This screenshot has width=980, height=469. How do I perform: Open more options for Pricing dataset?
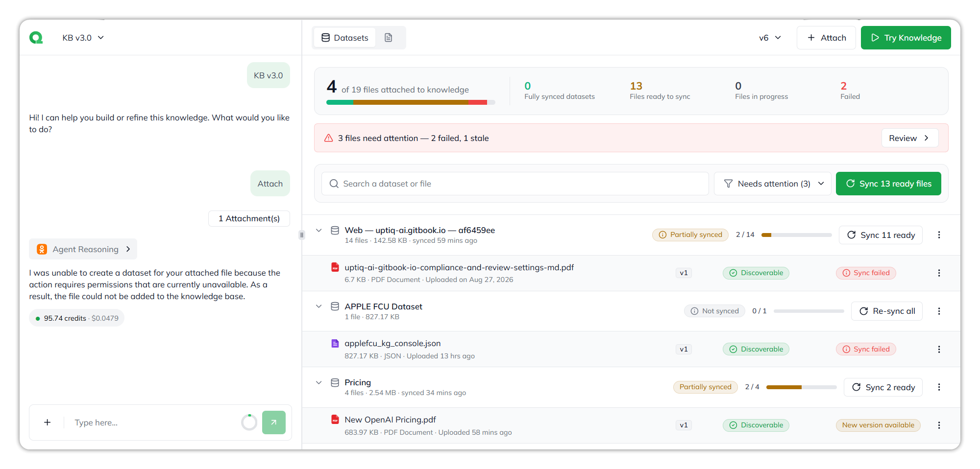(939, 387)
